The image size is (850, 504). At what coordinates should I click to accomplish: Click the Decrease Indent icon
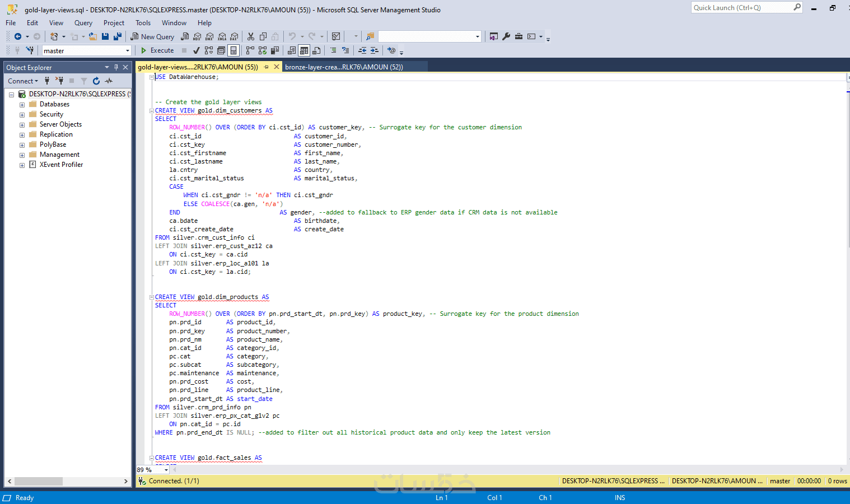click(362, 50)
